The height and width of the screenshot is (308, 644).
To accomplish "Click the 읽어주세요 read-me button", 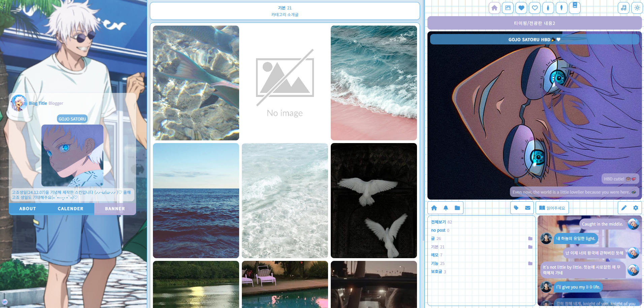I will 552,208.
